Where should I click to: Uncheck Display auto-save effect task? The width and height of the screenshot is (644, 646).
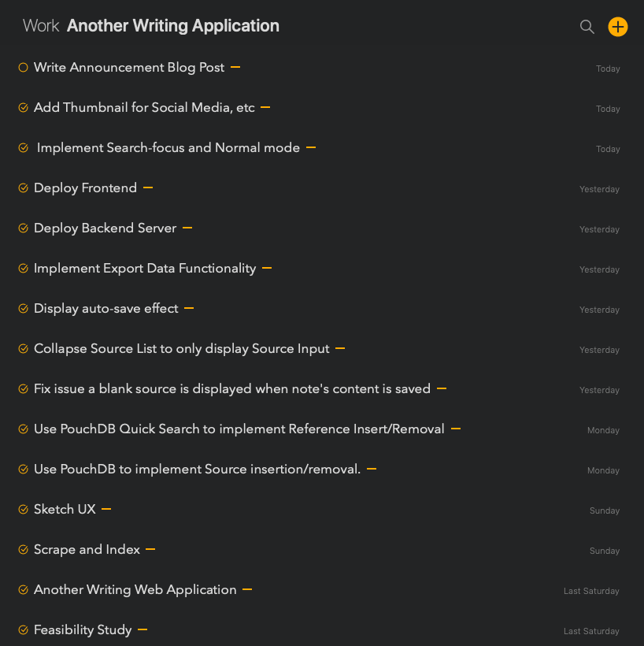pos(24,308)
